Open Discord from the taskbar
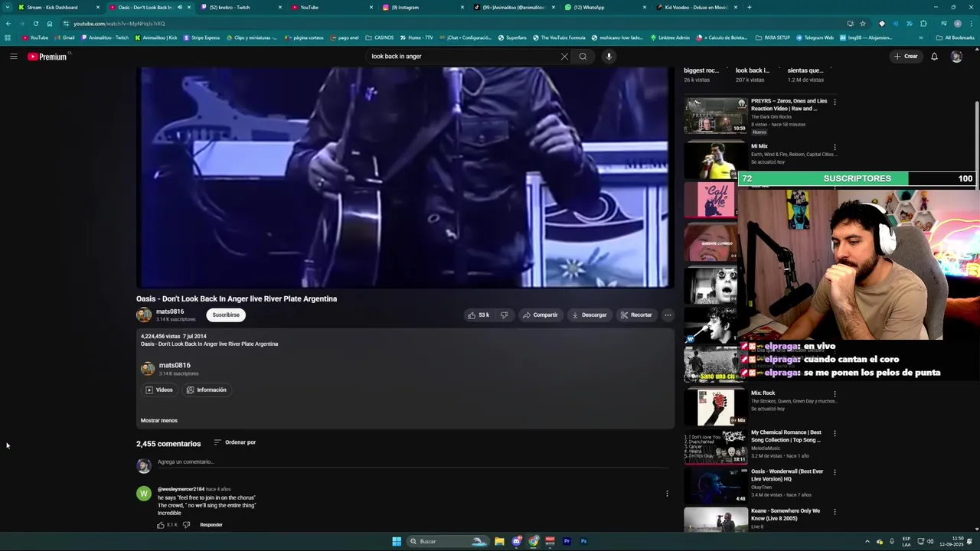Image resolution: width=980 pixels, height=551 pixels. (x=517, y=541)
